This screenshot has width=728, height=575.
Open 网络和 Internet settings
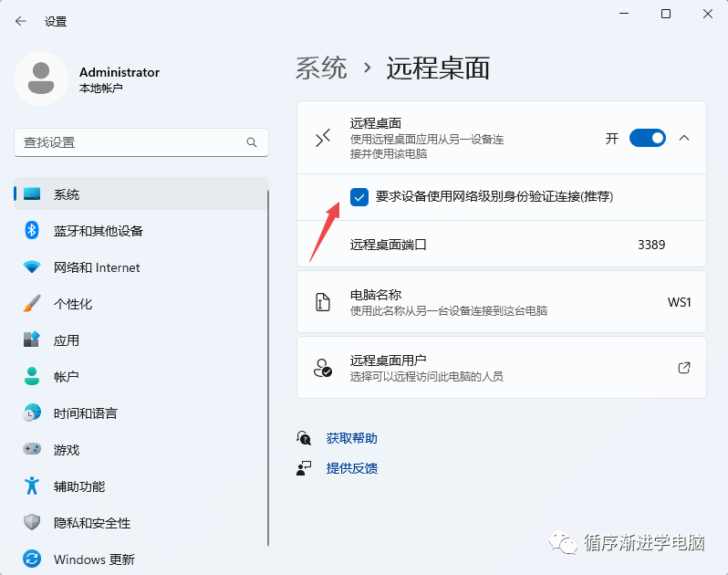click(x=141, y=267)
